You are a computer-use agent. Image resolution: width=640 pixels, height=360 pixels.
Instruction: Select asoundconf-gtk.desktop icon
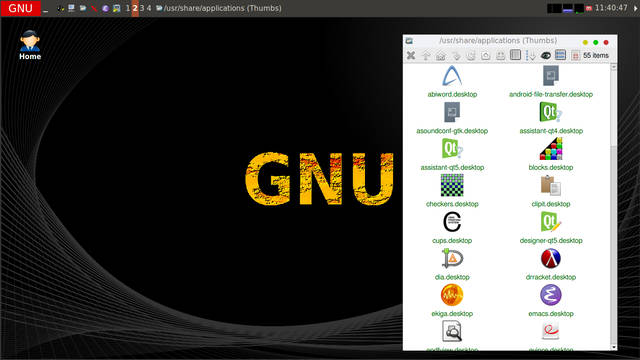452,112
